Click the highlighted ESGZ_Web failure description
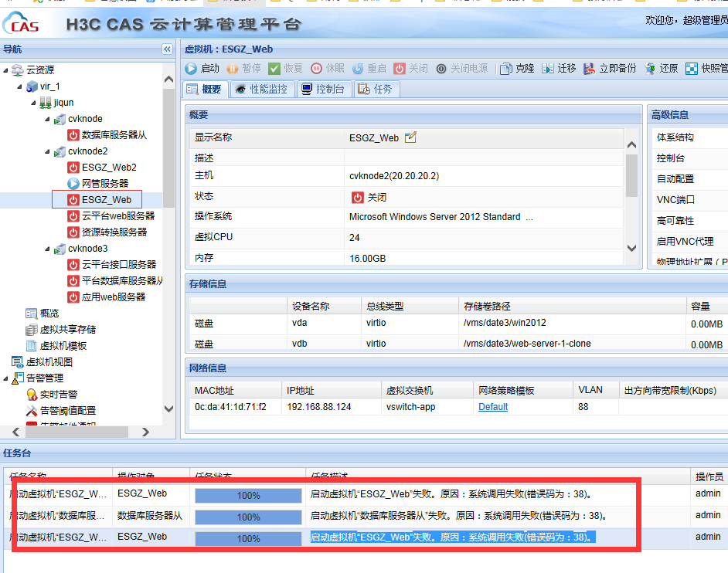The width and height of the screenshot is (728, 573). click(x=453, y=537)
